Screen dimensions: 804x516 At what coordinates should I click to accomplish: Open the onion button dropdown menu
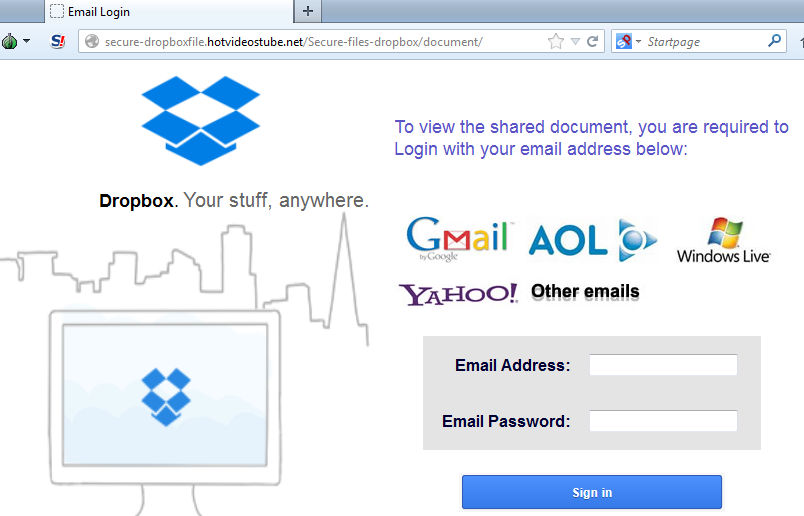15,41
